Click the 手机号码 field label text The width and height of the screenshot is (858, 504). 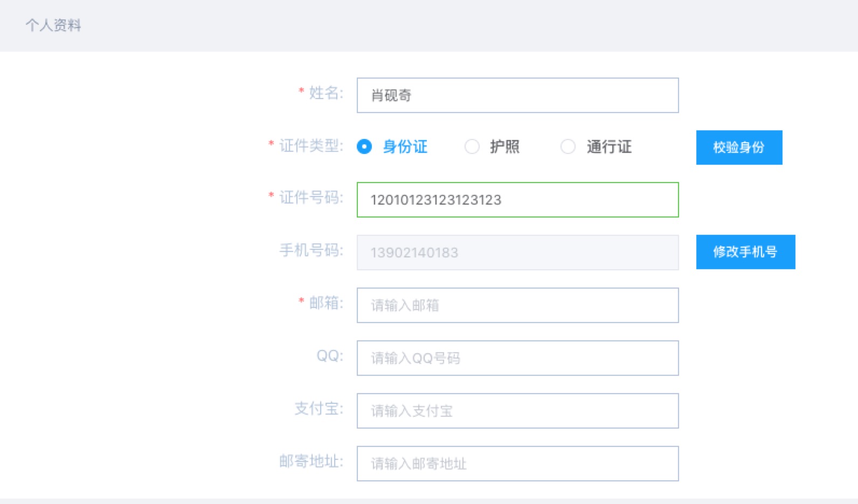point(310,250)
